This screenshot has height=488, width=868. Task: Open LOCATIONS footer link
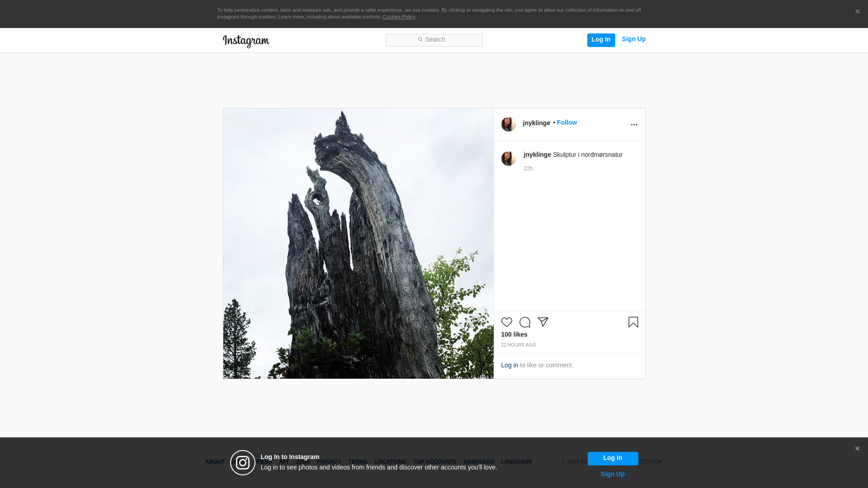[x=390, y=462]
